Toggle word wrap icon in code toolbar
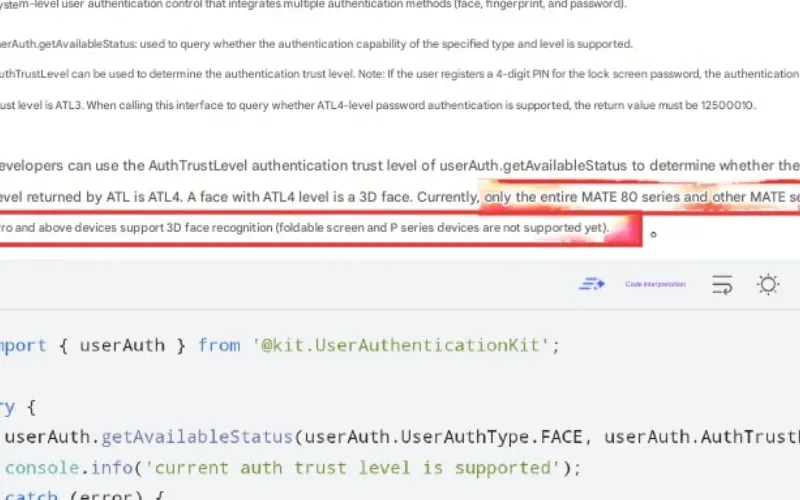Screen dimensions: 800x500 [722, 285]
